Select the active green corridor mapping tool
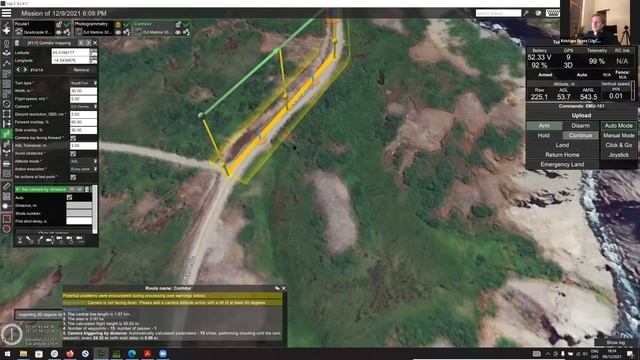 pos(7,134)
